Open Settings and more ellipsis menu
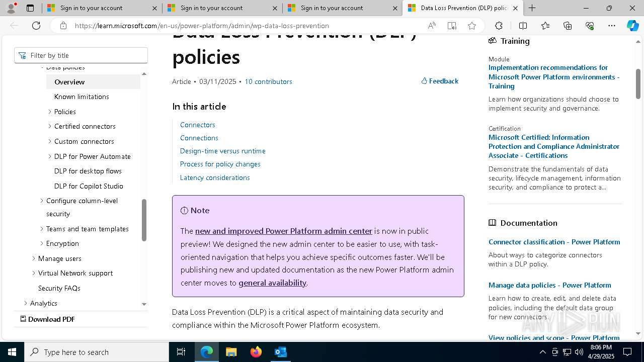This screenshot has height=362, width=644. coord(612,26)
